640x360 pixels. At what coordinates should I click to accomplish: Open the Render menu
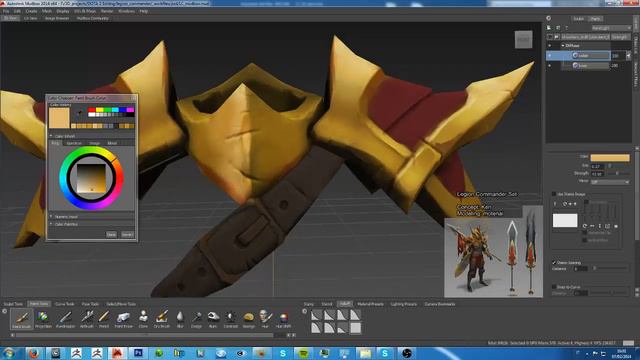coord(107,11)
